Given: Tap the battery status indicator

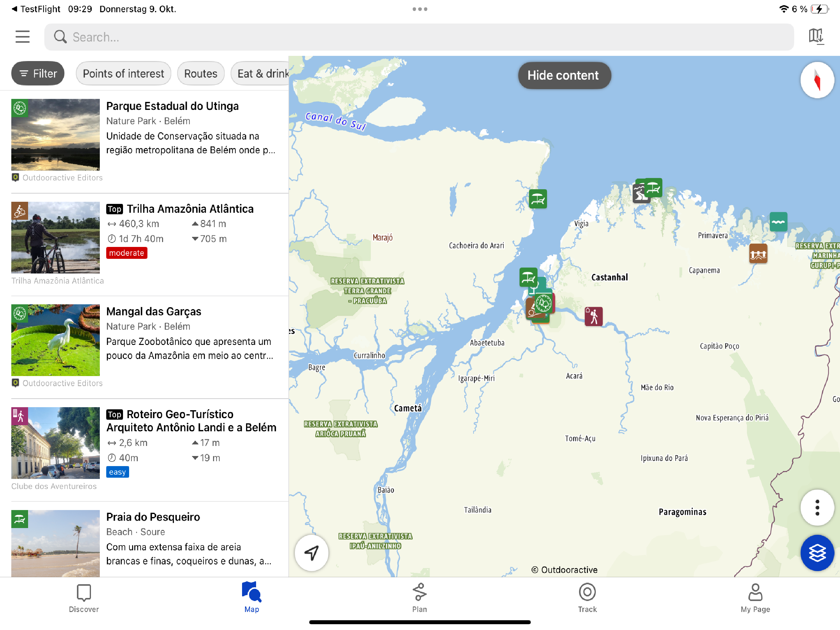Looking at the screenshot, I should [820, 9].
